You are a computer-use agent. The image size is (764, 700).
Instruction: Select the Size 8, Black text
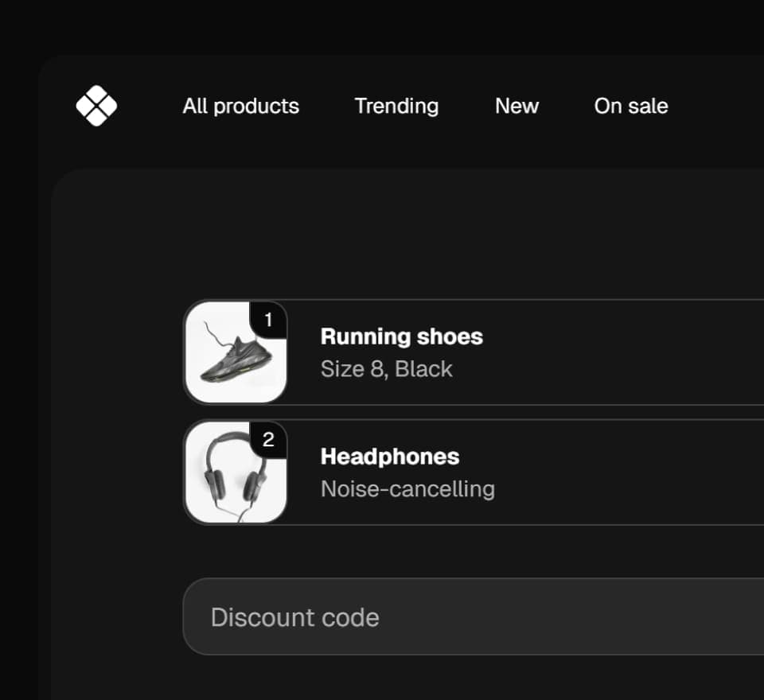pos(387,369)
